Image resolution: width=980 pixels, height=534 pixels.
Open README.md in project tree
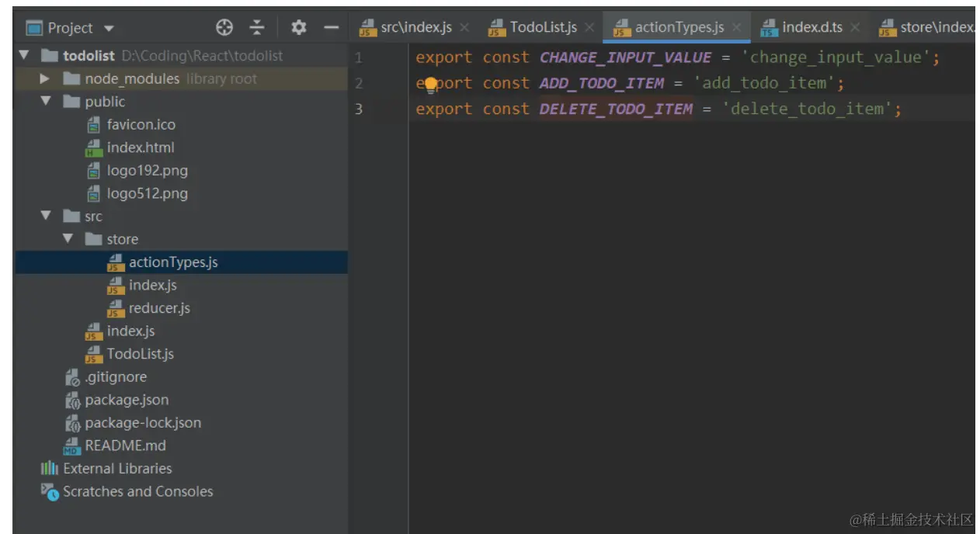[125, 446]
